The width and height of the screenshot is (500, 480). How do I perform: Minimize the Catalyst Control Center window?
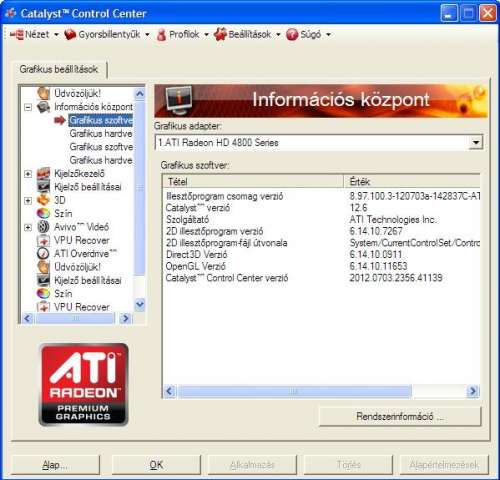449,13
